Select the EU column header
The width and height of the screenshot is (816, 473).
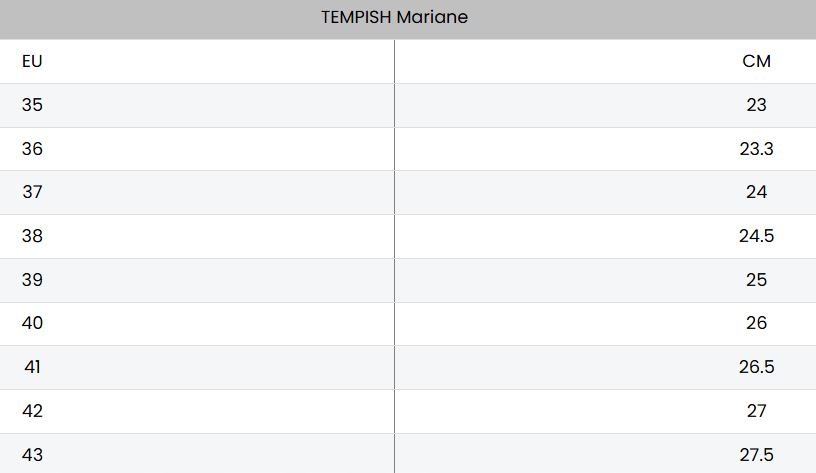32,61
